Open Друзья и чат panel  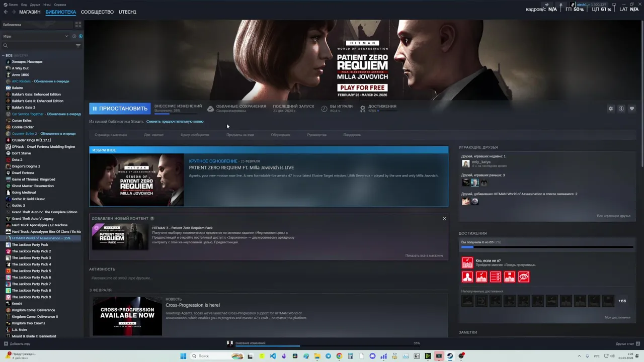627,344
